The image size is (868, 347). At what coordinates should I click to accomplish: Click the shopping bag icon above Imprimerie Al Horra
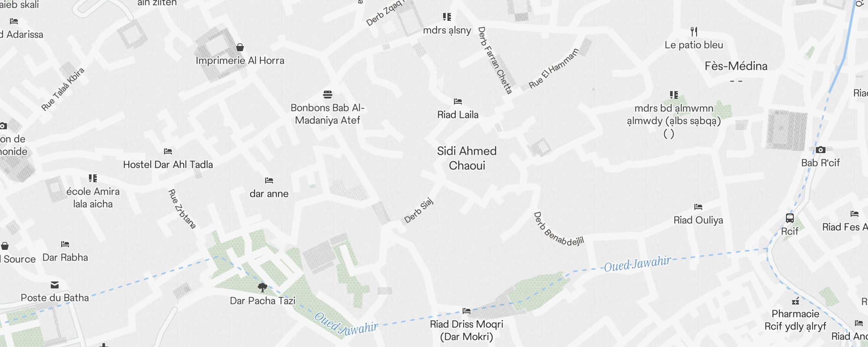pos(240,47)
